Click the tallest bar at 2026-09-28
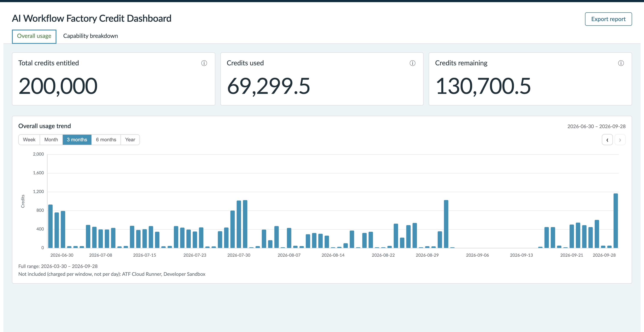644x332 pixels. pos(615,220)
